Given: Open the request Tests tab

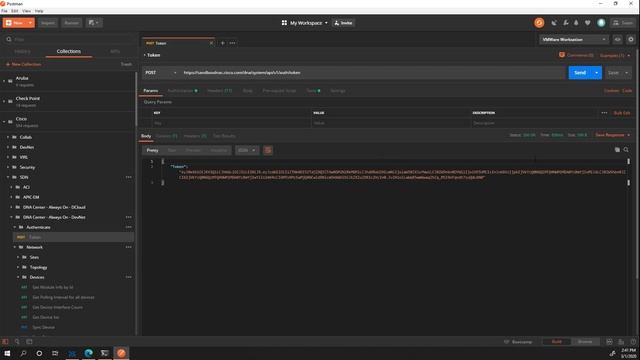Looking at the screenshot, I should click(x=313, y=91).
